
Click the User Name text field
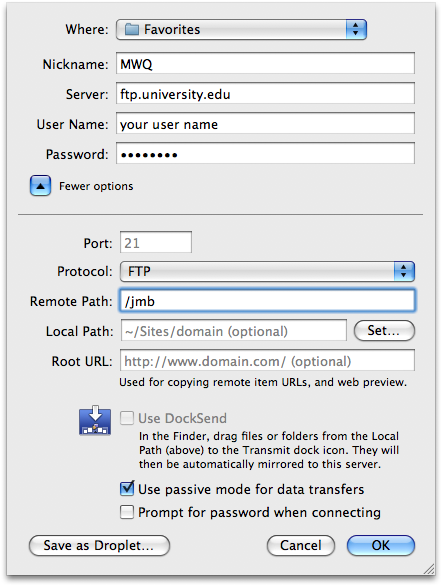tap(265, 123)
